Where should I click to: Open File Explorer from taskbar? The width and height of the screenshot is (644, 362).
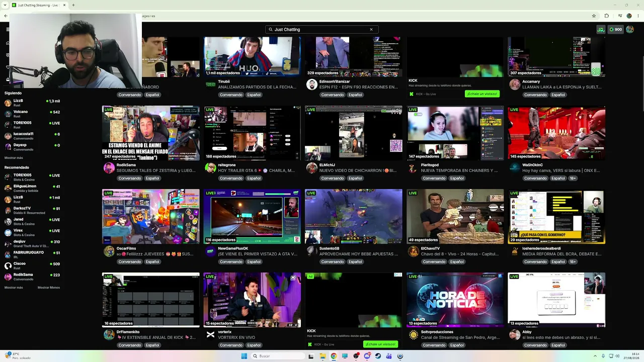[323, 356]
